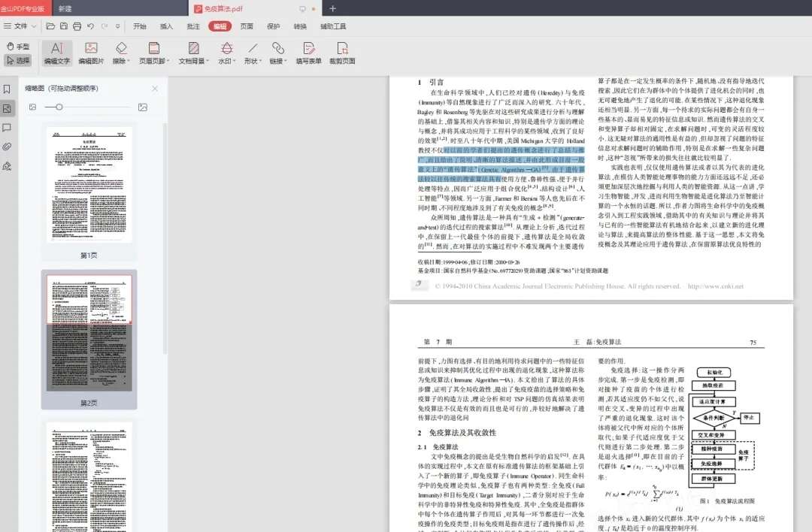
Task: Open the 裁剪页面 crop page tool
Action: coord(342,53)
